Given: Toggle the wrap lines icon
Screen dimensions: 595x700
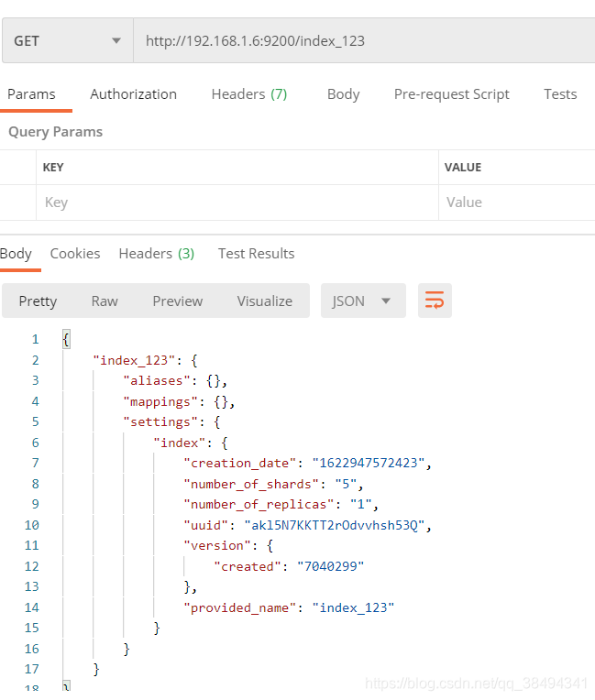Looking at the screenshot, I should pyautogui.click(x=435, y=301).
